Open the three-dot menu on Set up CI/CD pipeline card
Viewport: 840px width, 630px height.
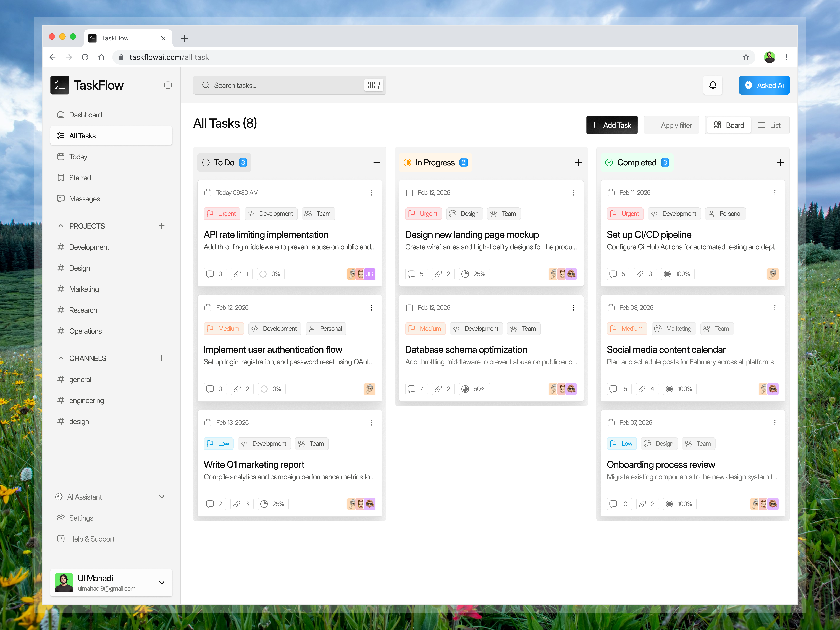775,193
